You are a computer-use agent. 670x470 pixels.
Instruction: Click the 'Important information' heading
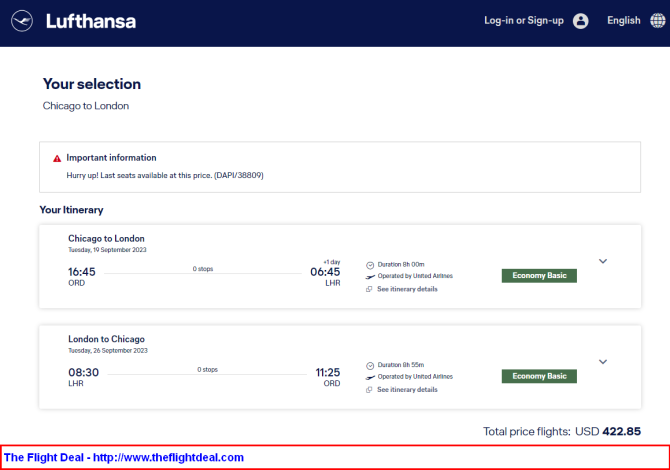click(x=111, y=158)
